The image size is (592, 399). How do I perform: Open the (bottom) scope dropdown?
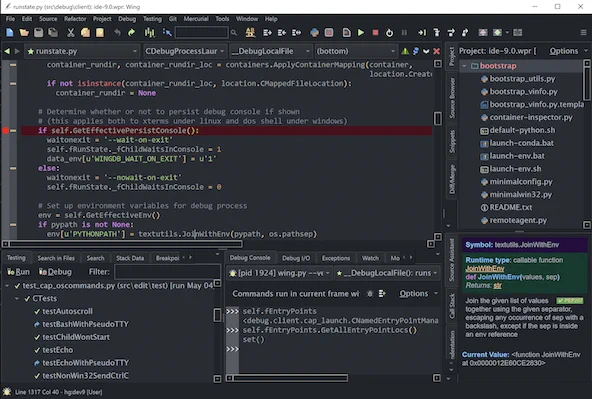tap(356, 51)
